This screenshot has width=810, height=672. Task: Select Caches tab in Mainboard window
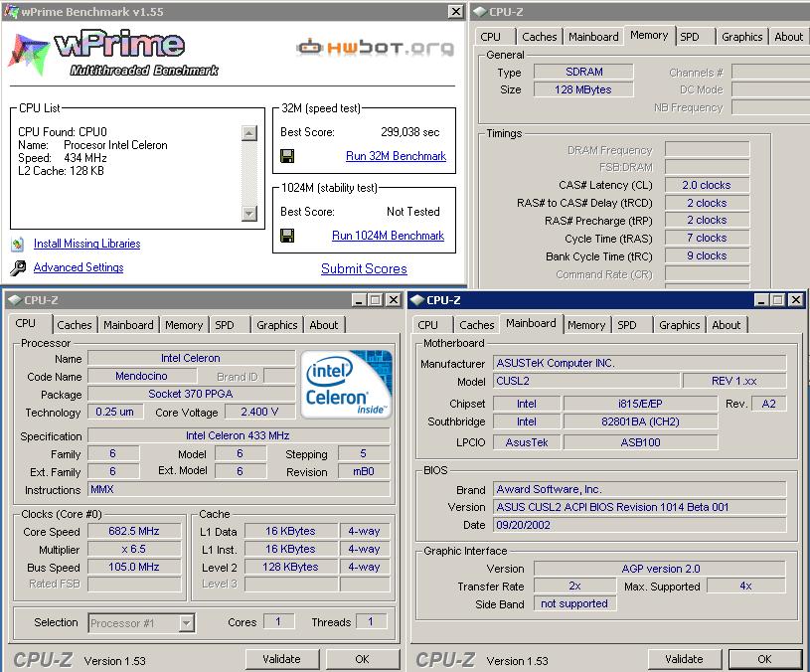coord(477,325)
